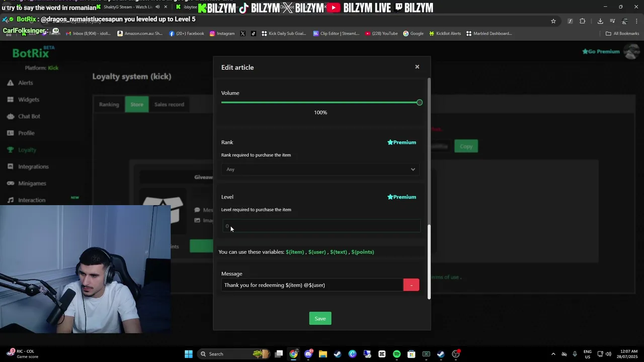Click the $(points) variable
The image size is (644, 362).
coord(363,252)
